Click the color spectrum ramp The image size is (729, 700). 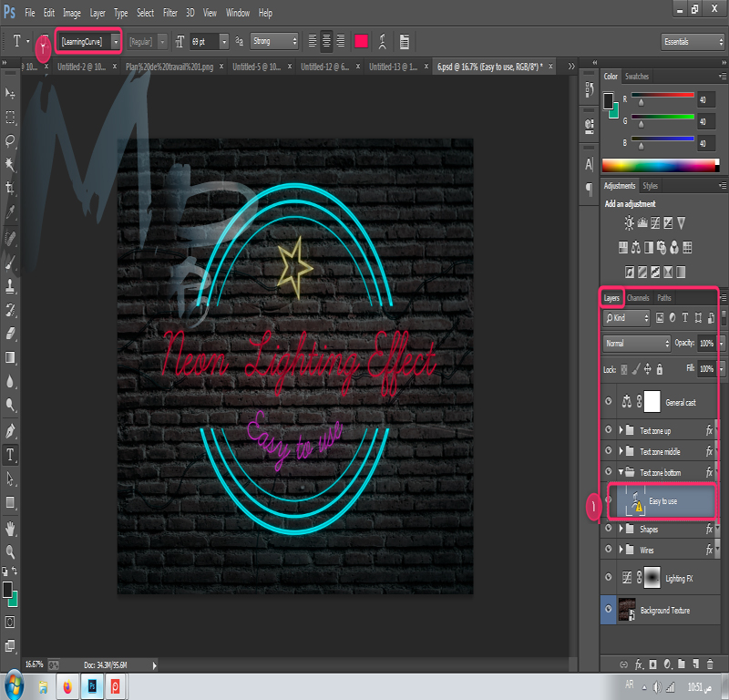[660, 165]
